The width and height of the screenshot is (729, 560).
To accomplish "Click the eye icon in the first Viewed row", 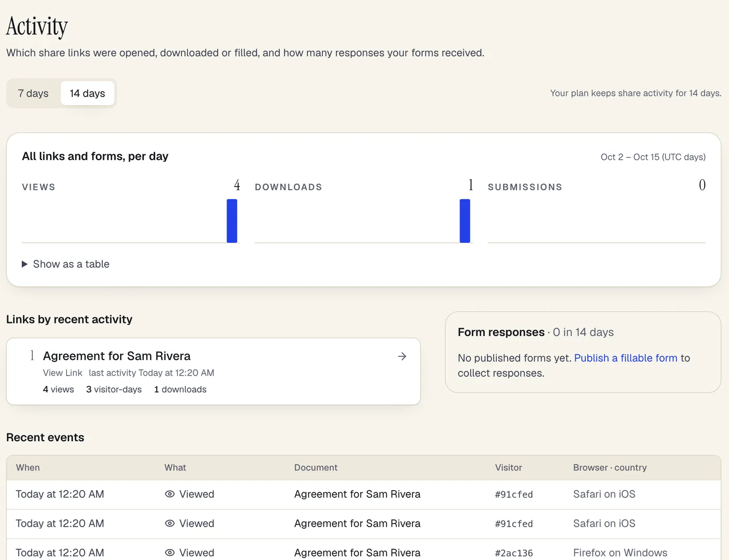I will (170, 494).
